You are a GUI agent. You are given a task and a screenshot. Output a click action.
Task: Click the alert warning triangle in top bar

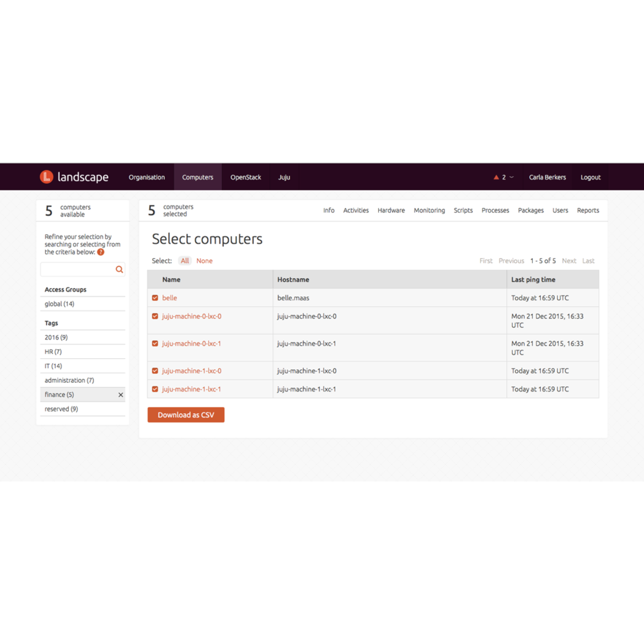(x=496, y=177)
